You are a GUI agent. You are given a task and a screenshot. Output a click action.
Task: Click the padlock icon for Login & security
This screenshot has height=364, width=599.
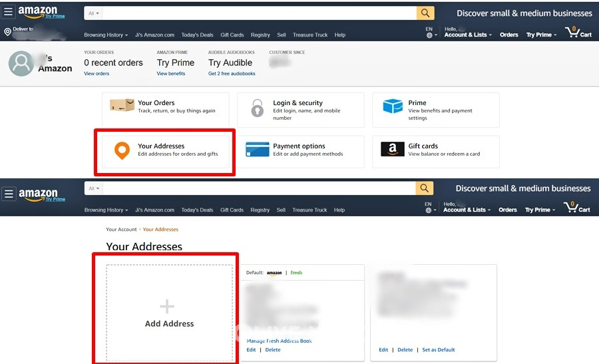pos(257,108)
